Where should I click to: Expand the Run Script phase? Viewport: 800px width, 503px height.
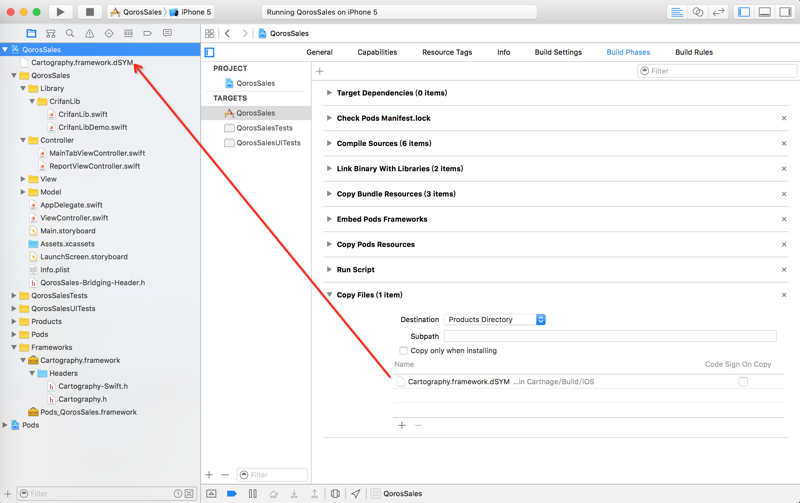pos(329,269)
